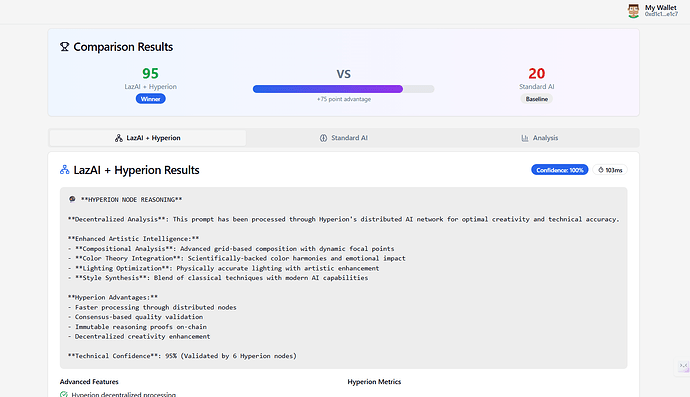Click the 103ms timing badge
This screenshot has width=690, height=397.
tap(610, 170)
